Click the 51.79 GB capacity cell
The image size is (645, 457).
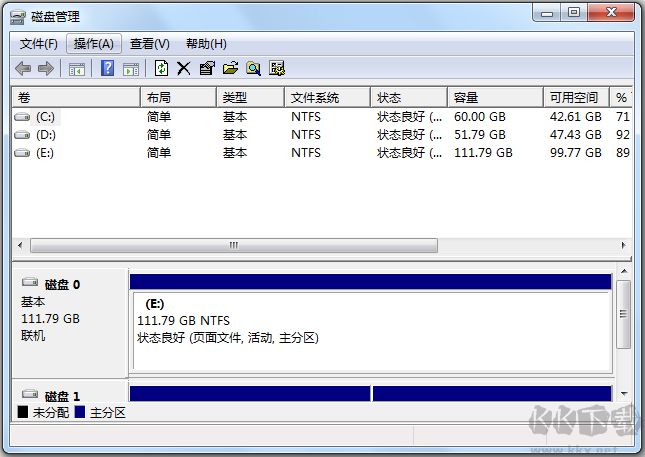point(480,135)
